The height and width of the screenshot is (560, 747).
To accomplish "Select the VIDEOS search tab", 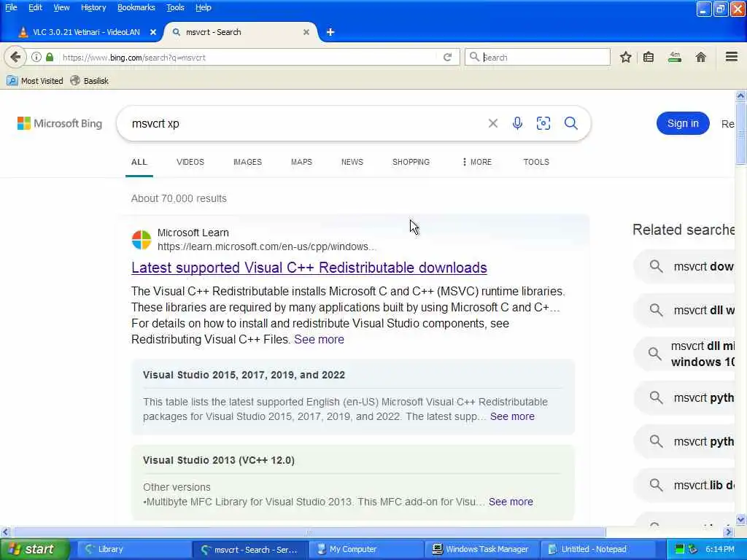I will point(190,162).
